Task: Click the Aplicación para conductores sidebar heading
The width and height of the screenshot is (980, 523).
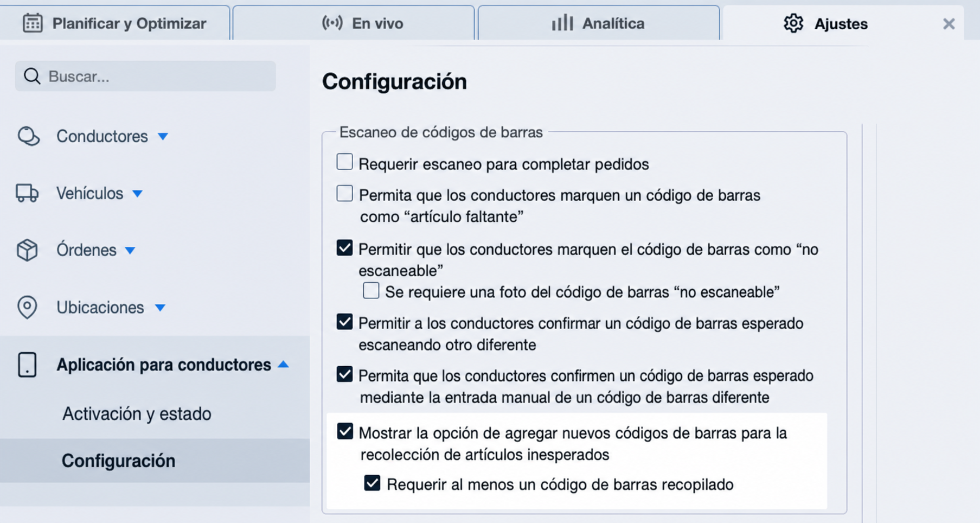Action: click(x=164, y=365)
